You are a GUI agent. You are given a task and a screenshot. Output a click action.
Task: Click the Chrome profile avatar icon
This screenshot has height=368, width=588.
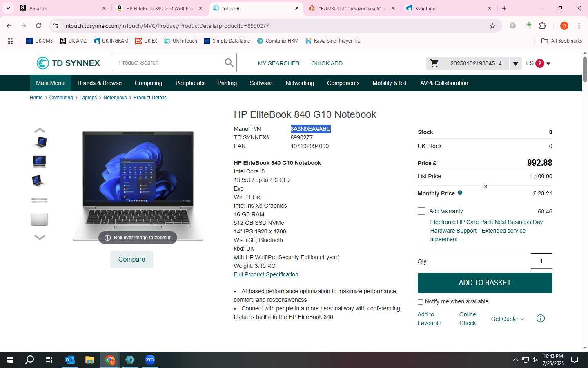[x=564, y=26]
